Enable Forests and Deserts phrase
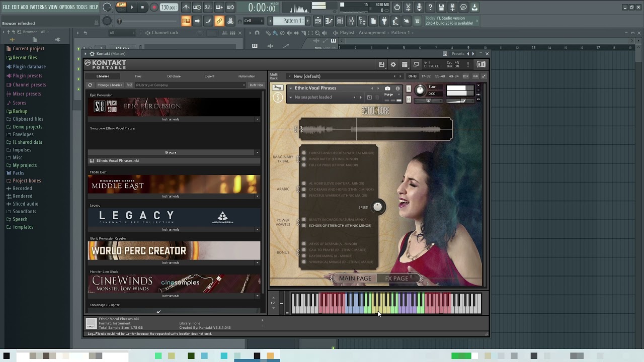The height and width of the screenshot is (362, 644). [x=304, y=153]
